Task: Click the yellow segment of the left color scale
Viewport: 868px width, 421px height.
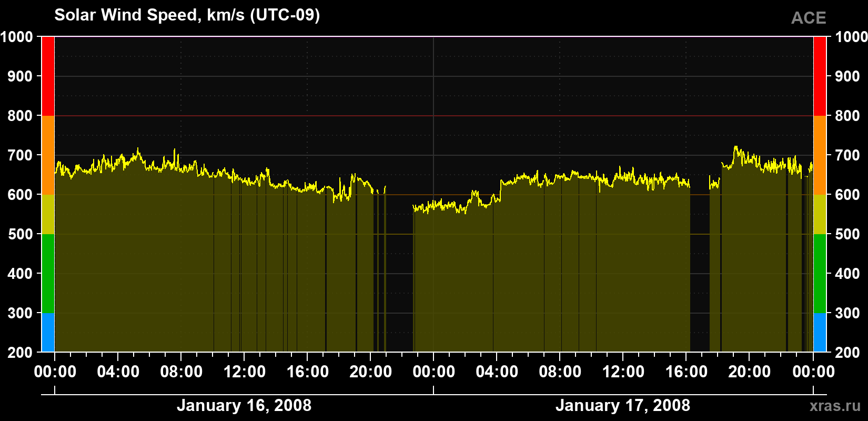Action: (x=48, y=214)
